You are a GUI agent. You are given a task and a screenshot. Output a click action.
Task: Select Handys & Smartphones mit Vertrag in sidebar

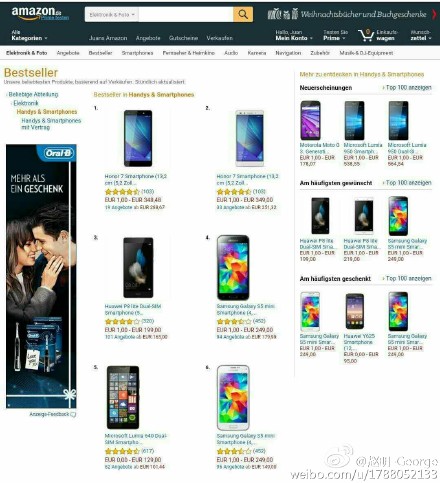pos(51,124)
